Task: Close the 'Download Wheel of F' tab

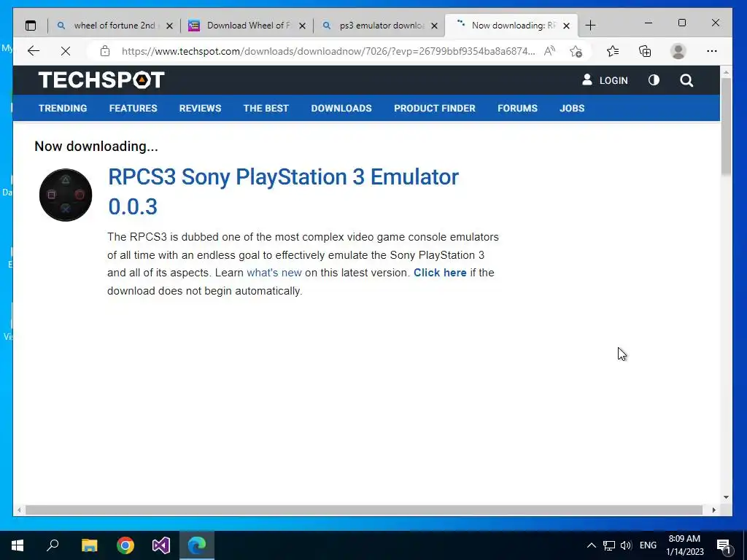Action: tap(302, 26)
